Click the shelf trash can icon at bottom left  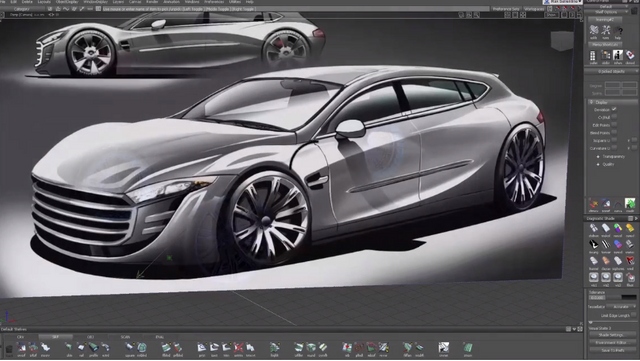click(x=9, y=350)
